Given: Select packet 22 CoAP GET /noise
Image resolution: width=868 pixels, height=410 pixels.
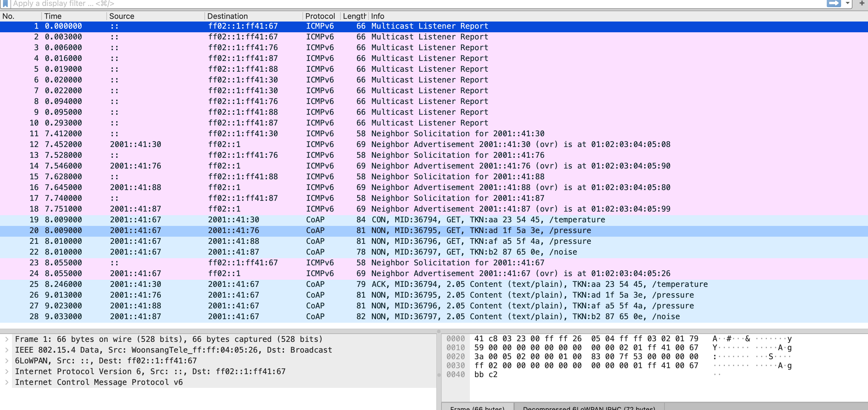Looking at the screenshot, I should click(x=337, y=252).
